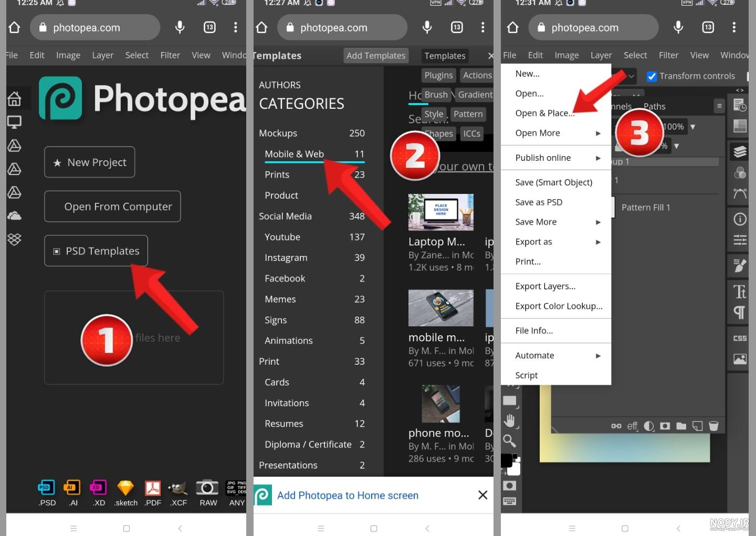Click the RAW camera format icon
This screenshot has height=536, width=756.
pyautogui.click(x=207, y=488)
